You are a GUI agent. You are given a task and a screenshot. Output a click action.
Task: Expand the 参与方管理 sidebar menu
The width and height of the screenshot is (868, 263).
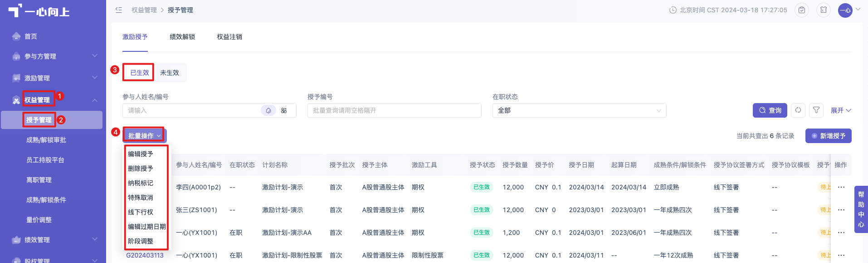[x=95, y=56]
